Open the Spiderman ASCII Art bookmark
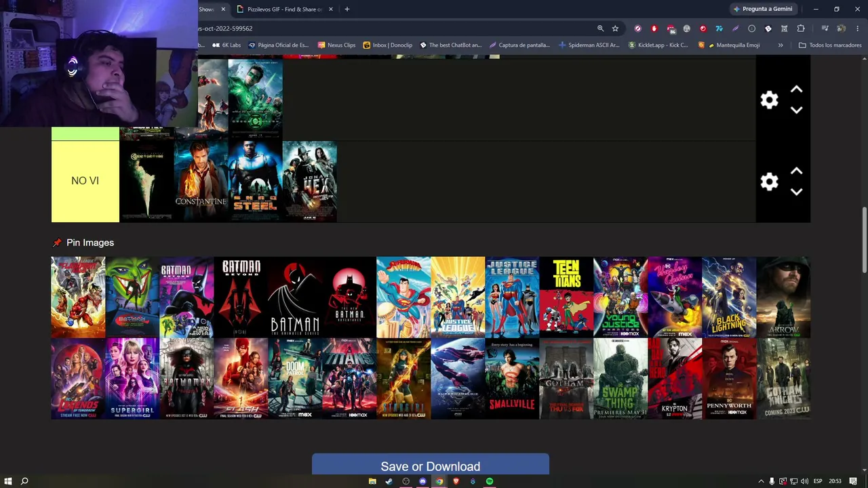The width and height of the screenshot is (868, 488). 589,45
